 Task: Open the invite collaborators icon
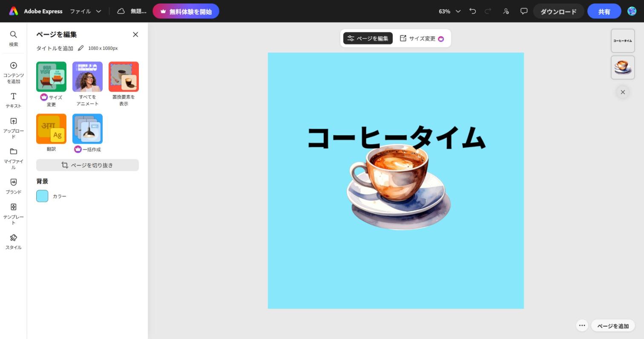coord(506,11)
